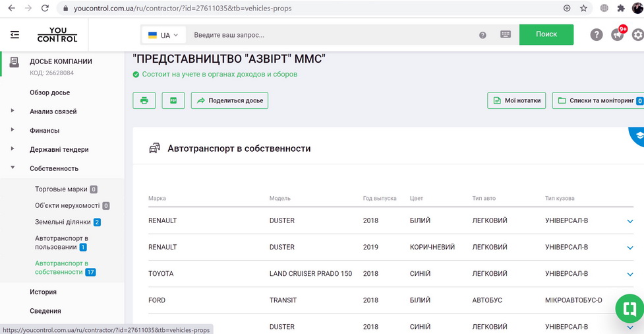Image resolution: width=644 pixels, height=334 pixels.
Task: Click the vehicles icon beside section heading
Action: pyautogui.click(x=154, y=149)
